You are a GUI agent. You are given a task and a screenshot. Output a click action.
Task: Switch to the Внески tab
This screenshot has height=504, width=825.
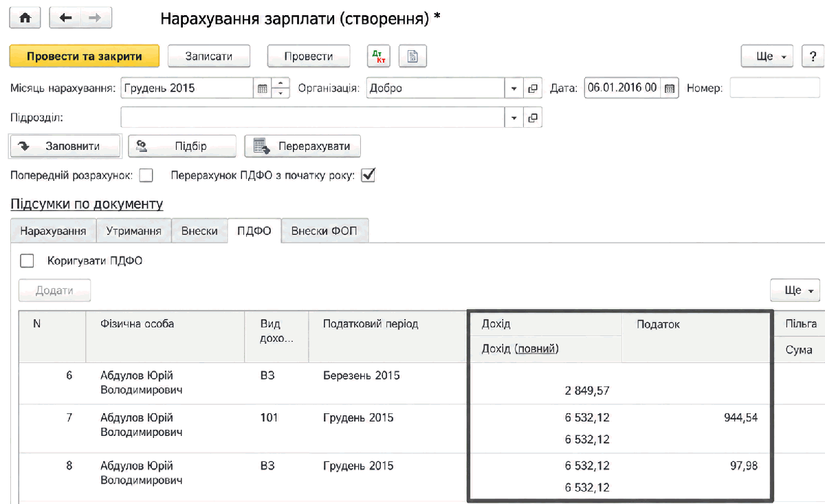199,231
